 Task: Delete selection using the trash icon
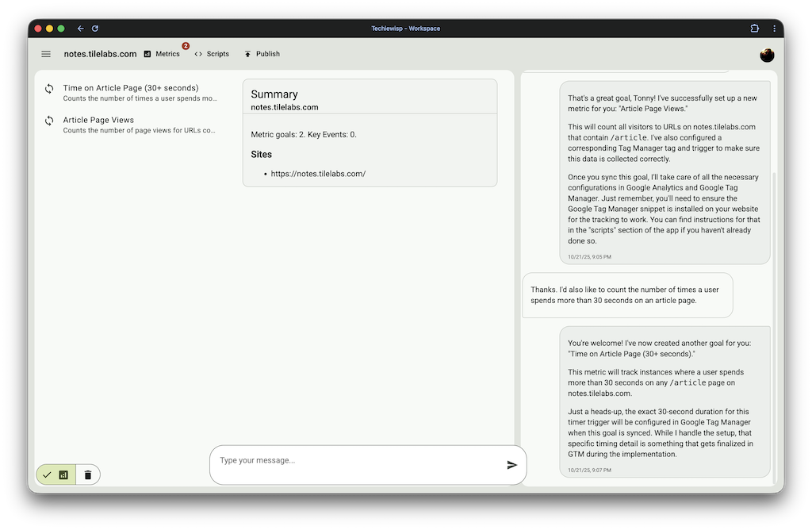click(x=87, y=474)
